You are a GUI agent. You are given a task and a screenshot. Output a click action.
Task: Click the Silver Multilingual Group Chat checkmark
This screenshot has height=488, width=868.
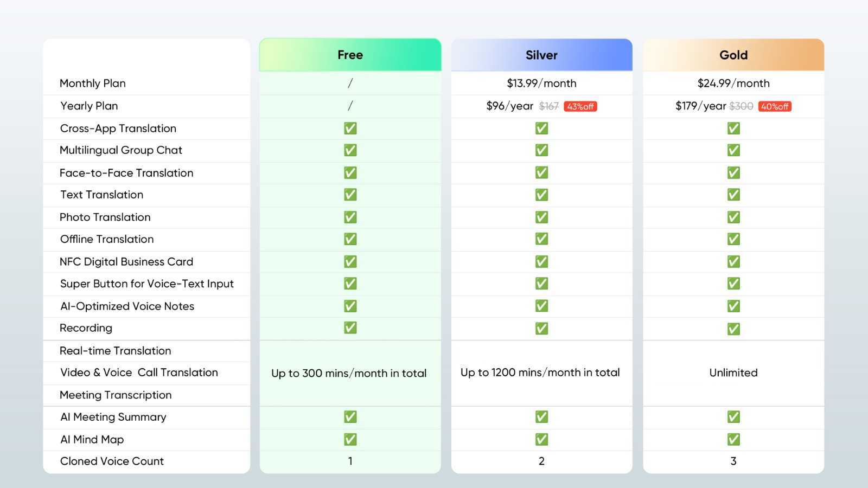(x=541, y=150)
